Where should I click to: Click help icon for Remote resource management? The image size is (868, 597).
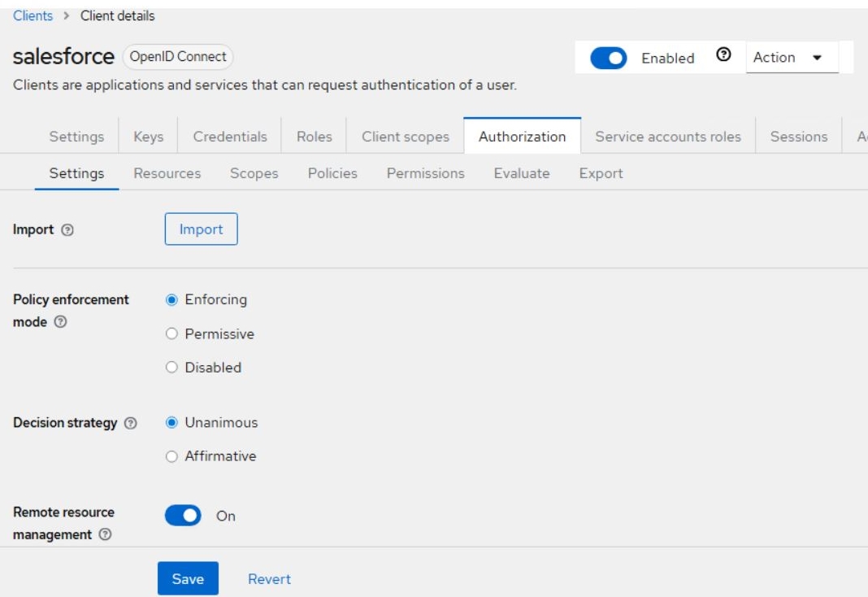click(x=105, y=535)
